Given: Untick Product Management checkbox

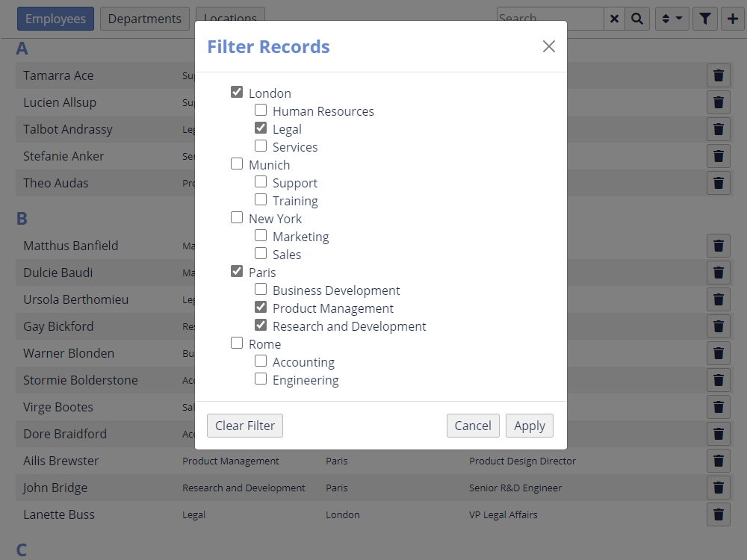Looking at the screenshot, I should [261, 307].
